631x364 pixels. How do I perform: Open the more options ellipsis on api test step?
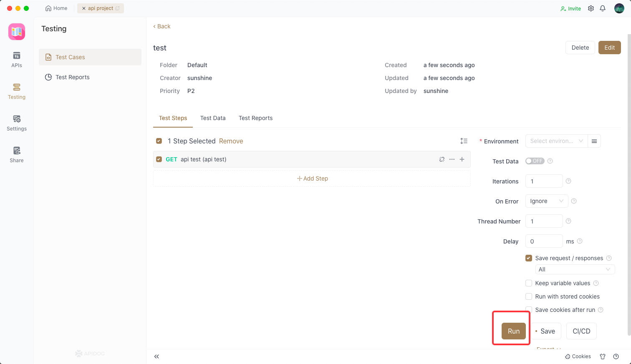point(452,159)
